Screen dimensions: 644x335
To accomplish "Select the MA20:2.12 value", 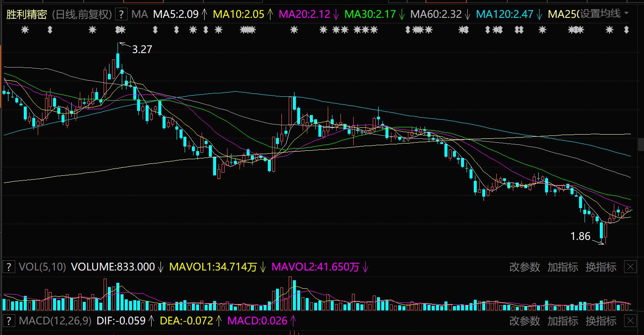I will pos(304,14).
